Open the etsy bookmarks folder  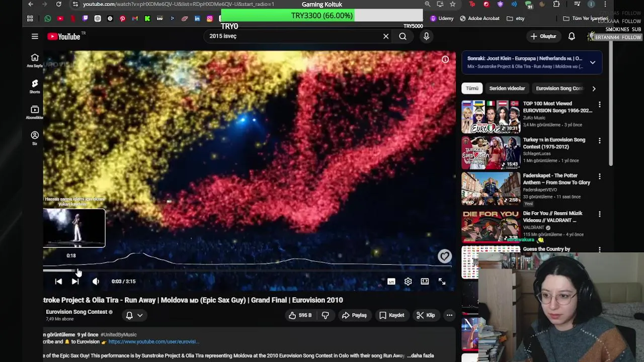(x=516, y=19)
